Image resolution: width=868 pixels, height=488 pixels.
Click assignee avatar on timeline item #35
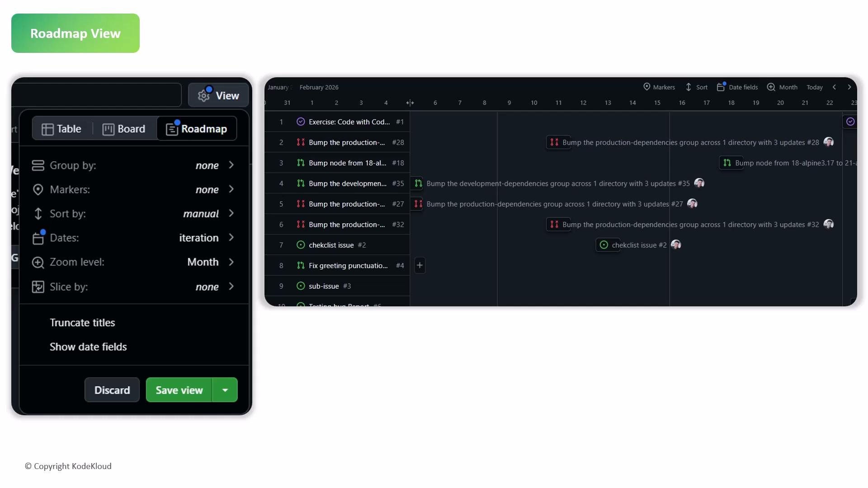point(699,183)
